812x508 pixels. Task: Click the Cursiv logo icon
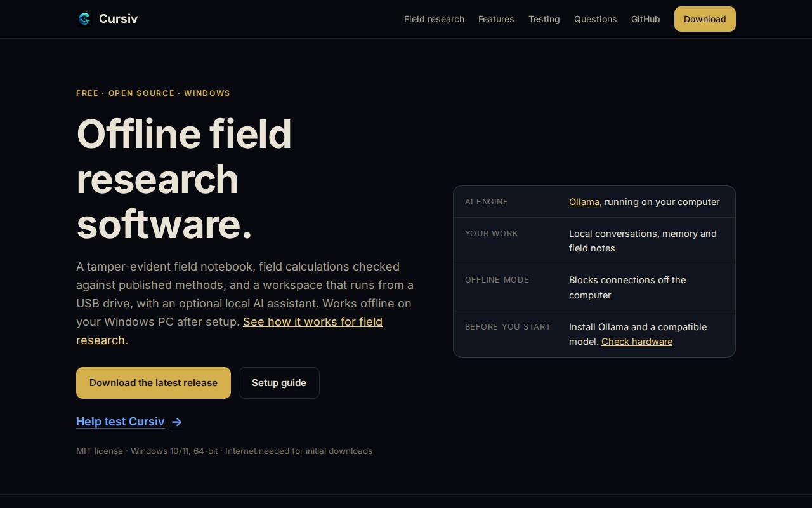pyautogui.click(x=84, y=19)
